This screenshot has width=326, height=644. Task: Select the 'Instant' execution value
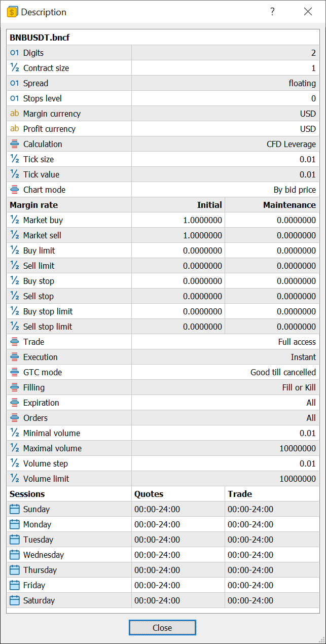coord(304,357)
